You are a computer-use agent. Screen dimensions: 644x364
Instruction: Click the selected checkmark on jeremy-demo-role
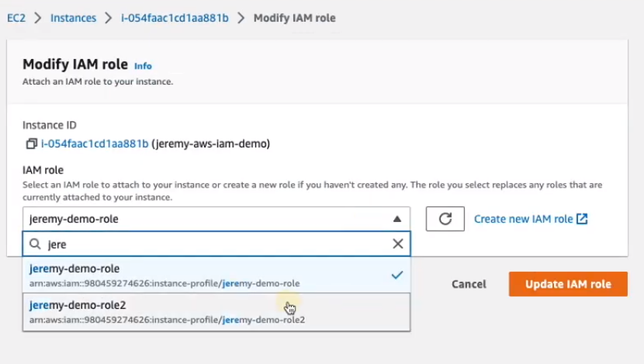(x=396, y=275)
